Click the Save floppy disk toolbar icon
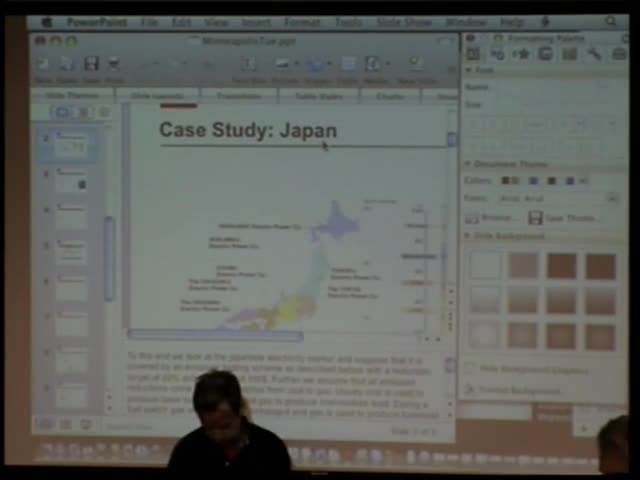Screen dimensions: 640x480 tap(91, 64)
